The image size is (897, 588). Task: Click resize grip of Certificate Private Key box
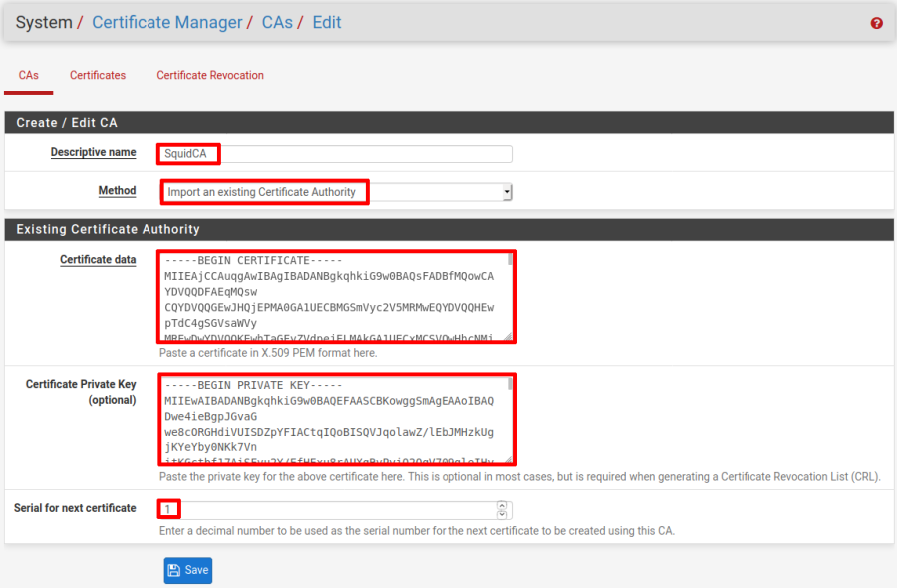click(x=510, y=459)
